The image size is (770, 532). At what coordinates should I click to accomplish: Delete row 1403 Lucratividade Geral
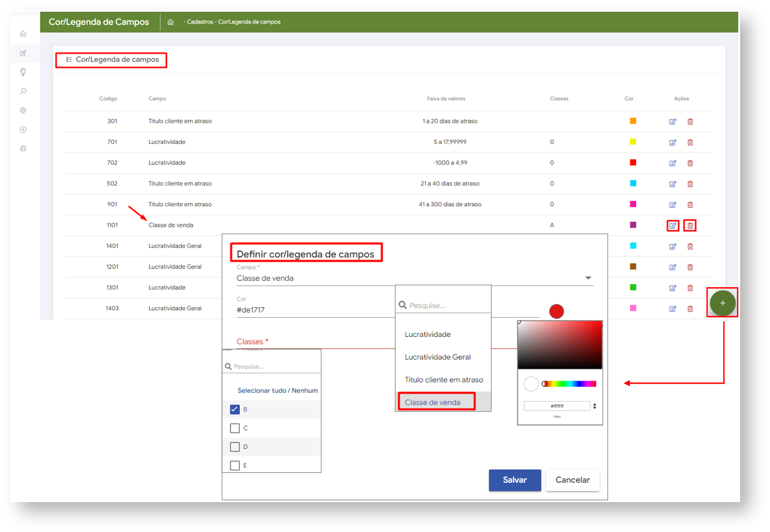(x=690, y=309)
